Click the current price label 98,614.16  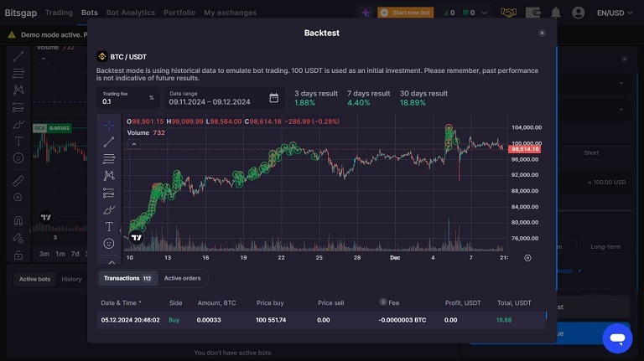pyautogui.click(x=524, y=149)
